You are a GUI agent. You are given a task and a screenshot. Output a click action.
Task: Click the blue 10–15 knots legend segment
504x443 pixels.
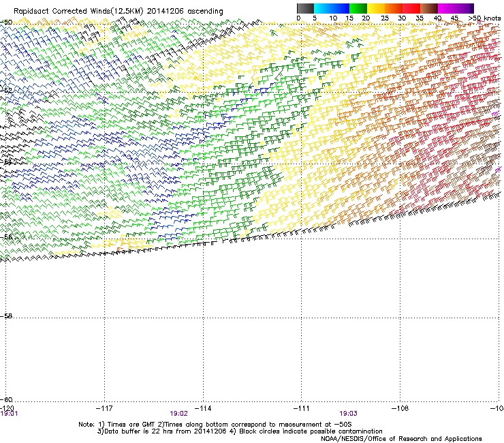341,8
